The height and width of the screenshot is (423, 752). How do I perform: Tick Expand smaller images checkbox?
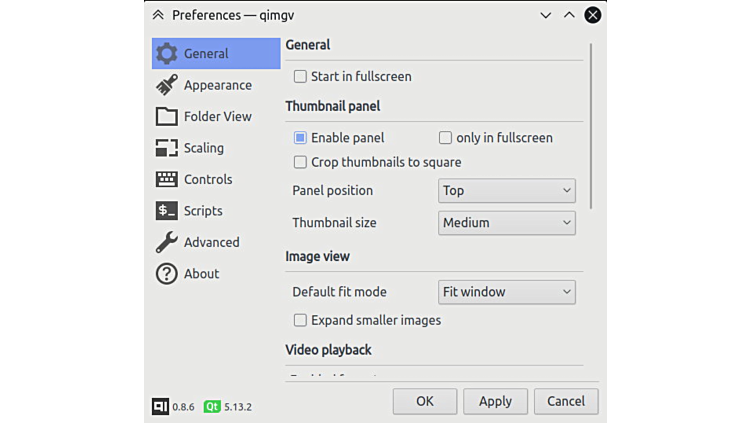click(x=300, y=321)
